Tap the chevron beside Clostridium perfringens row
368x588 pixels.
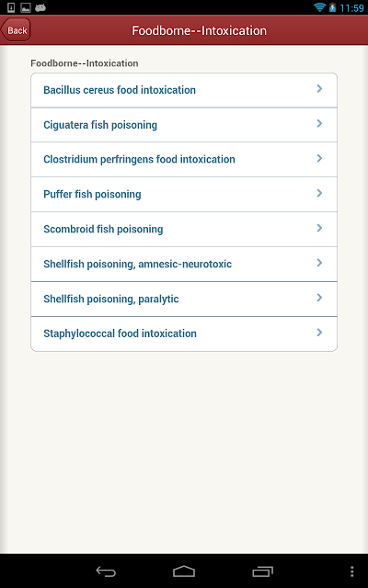(x=319, y=158)
